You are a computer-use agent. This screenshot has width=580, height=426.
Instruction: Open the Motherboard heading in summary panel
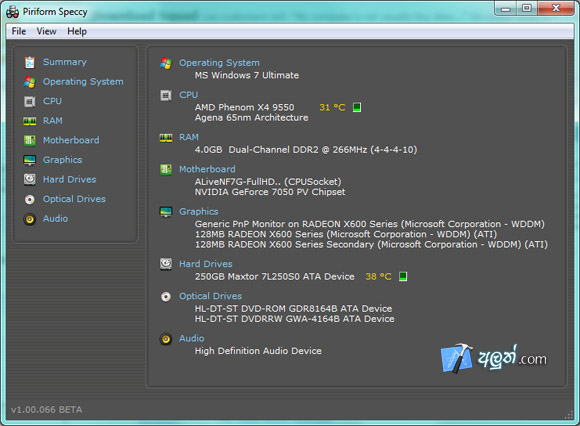coord(207,169)
